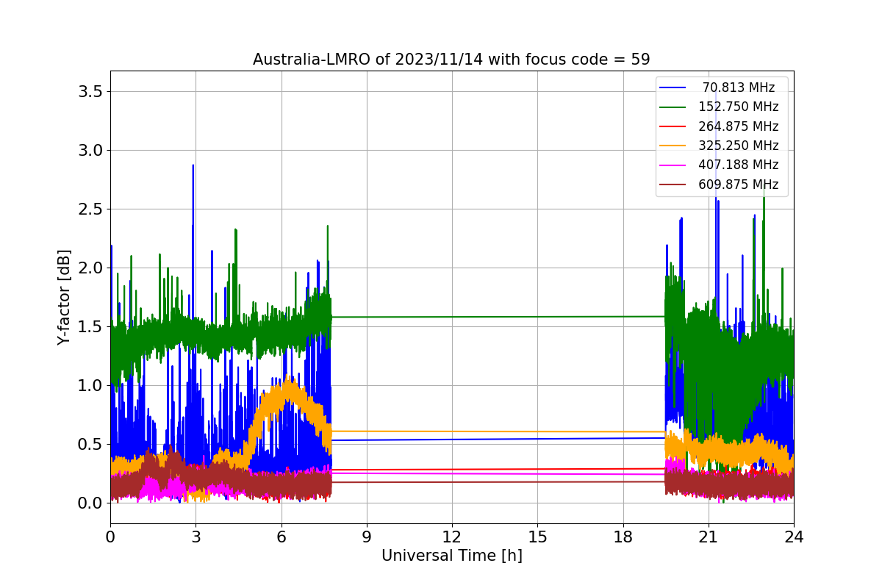882x588 pixels.
Task: Click the 0.0 tick label on y-axis
Action: coord(90,503)
